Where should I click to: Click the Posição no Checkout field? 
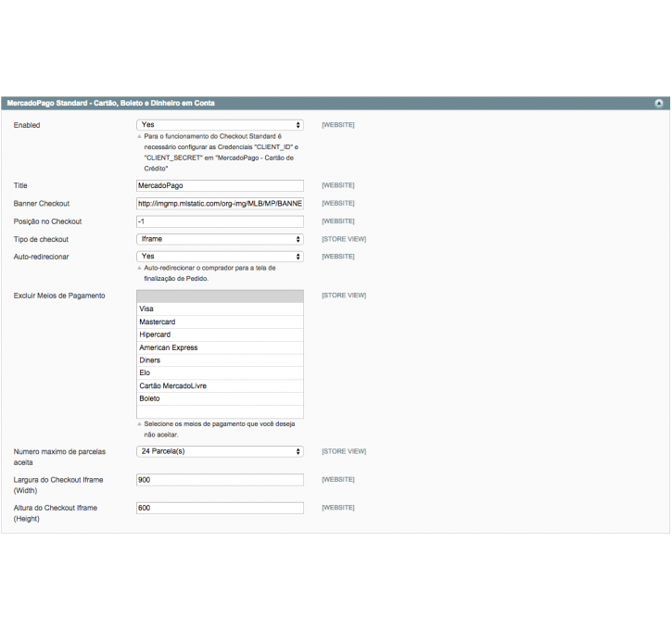coord(220,221)
